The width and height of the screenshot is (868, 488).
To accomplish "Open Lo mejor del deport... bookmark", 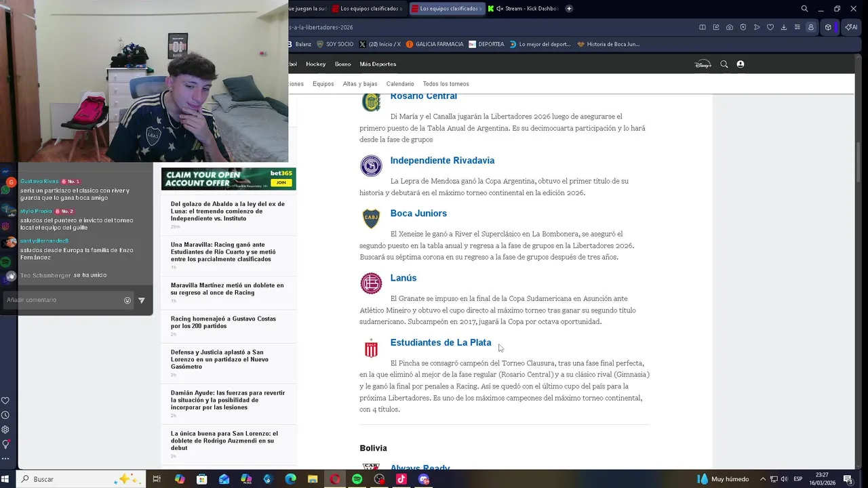I will click(x=540, y=44).
